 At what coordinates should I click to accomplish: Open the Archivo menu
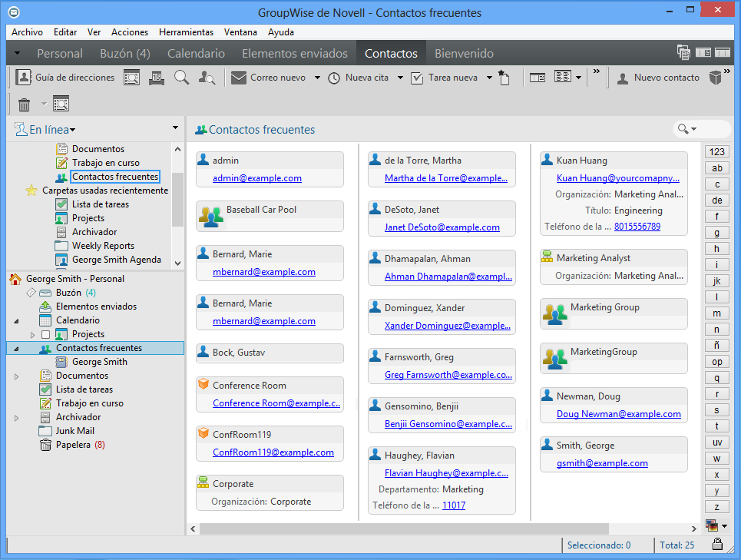[x=27, y=32]
